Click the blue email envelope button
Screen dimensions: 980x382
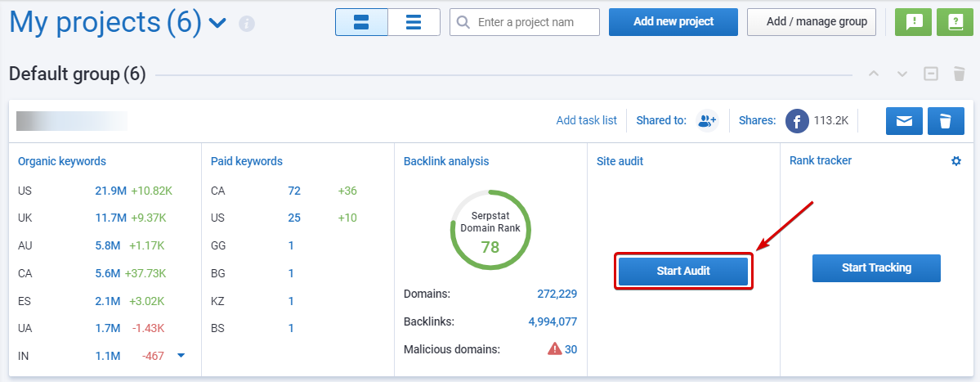click(x=904, y=121)
